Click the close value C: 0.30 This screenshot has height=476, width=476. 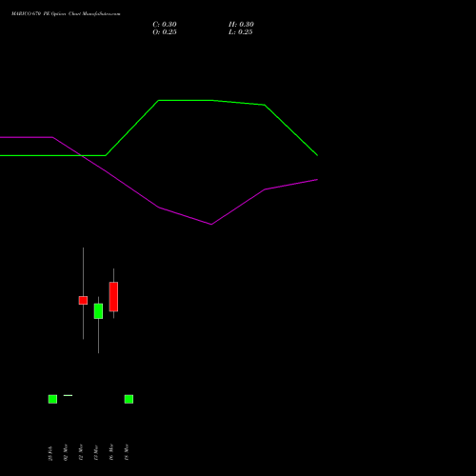[x=165, y=25]
